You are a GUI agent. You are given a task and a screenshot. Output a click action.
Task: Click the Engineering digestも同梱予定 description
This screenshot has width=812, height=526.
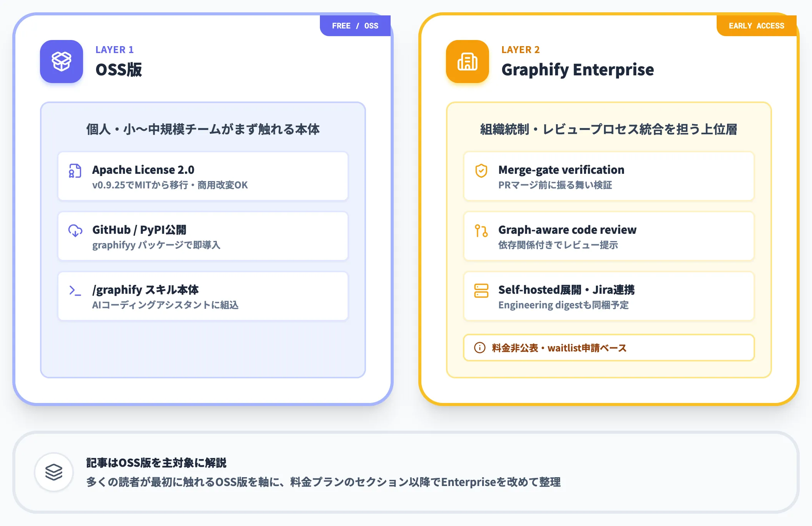click(564, 305)
